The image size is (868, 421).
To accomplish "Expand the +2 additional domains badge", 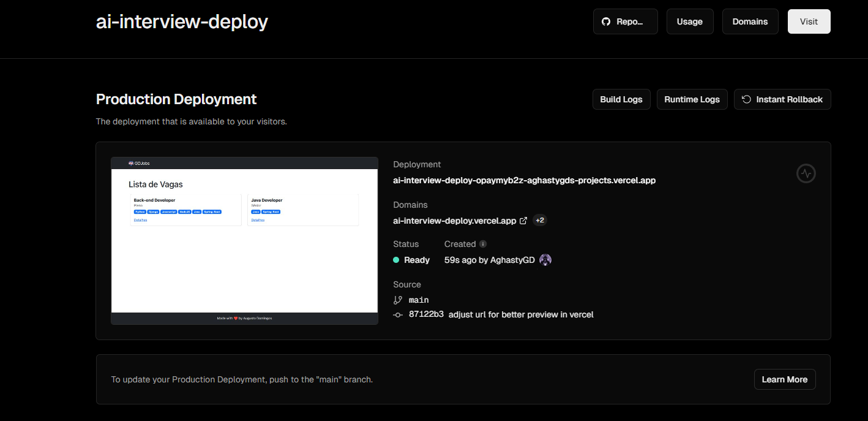I will click(x=540, y=221).
